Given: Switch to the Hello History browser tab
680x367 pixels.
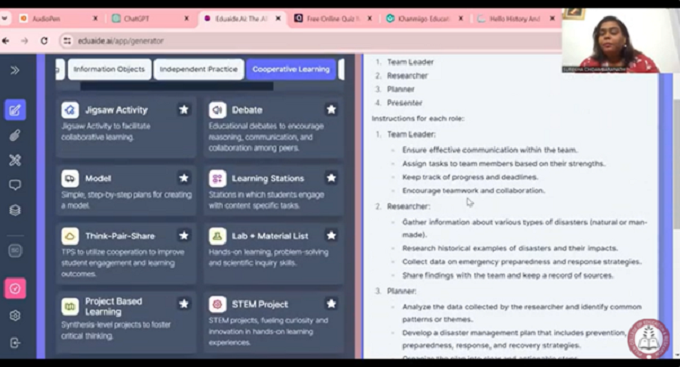Looking at the screenshot, I should (x=514, y=19).
